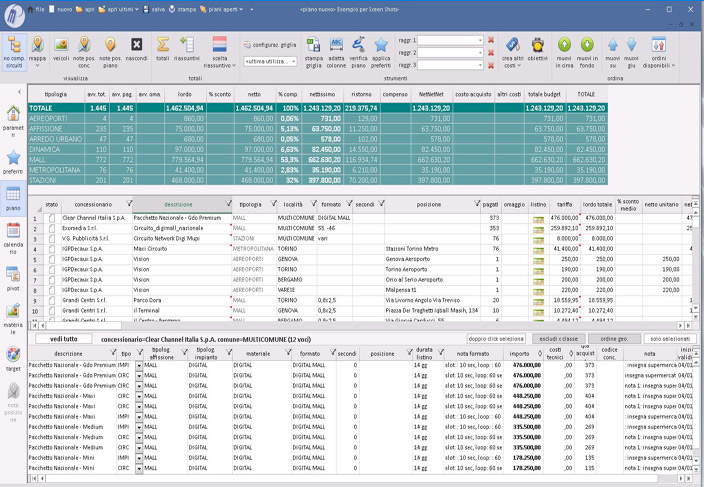Tick the checkbox for row 3 V.G. Pubblicità

pyautogui.click(x=52, y=239)
